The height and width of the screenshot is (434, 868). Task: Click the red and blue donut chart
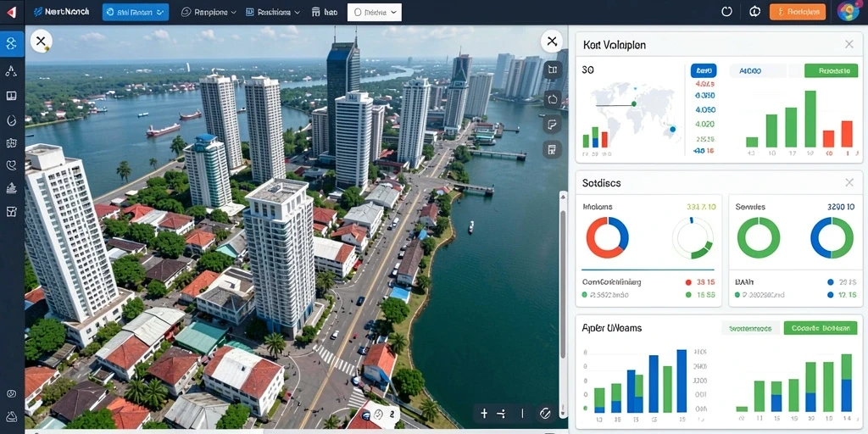coord(607,237)
